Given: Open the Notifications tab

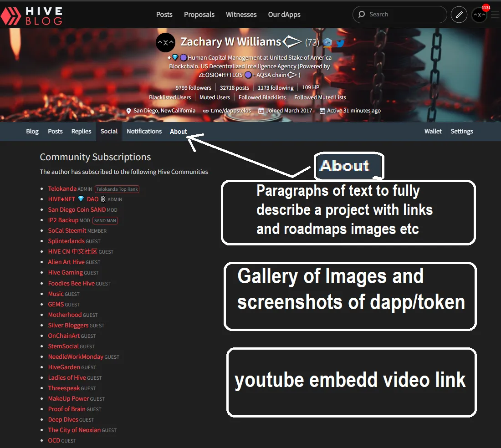Looking at the screenshot, I should coord(144,131).
